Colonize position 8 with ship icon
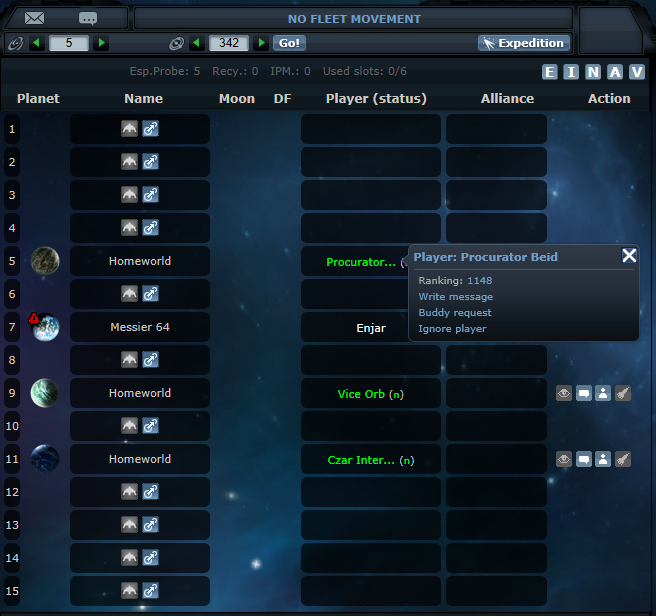 coord(129,360)
